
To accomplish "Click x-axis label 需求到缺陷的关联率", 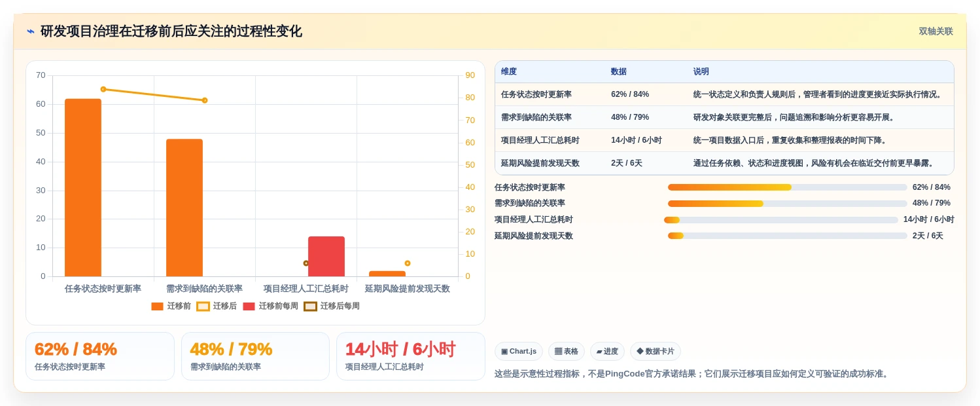I will [x=204, y=289].
